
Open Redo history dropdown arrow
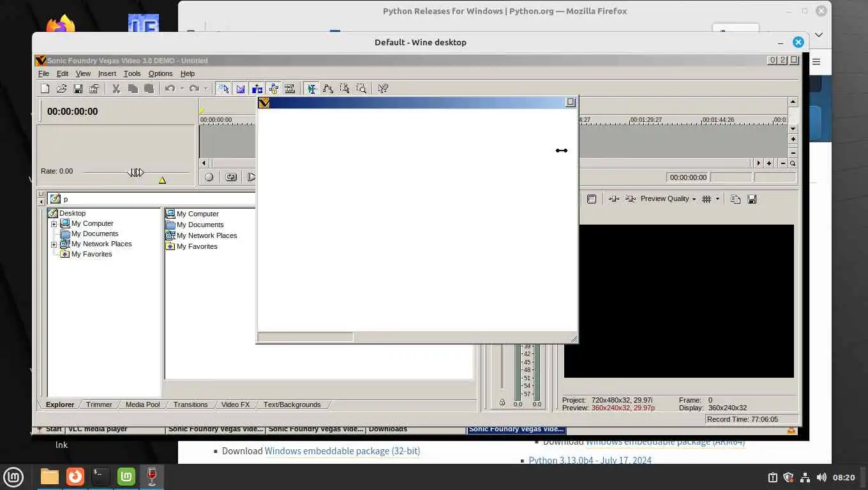[x=206, y=89]
